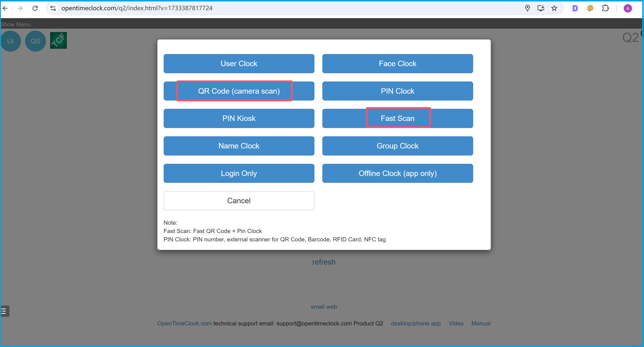644x347 pixels.
Task: Click the refresh link on the page
Action: point(324,262)
